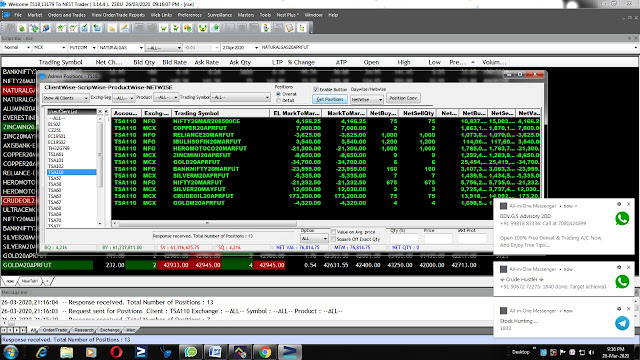This screenshot has width=640, height=360.
Task: Click the Get Positions button
Action: tap(330, 99)
